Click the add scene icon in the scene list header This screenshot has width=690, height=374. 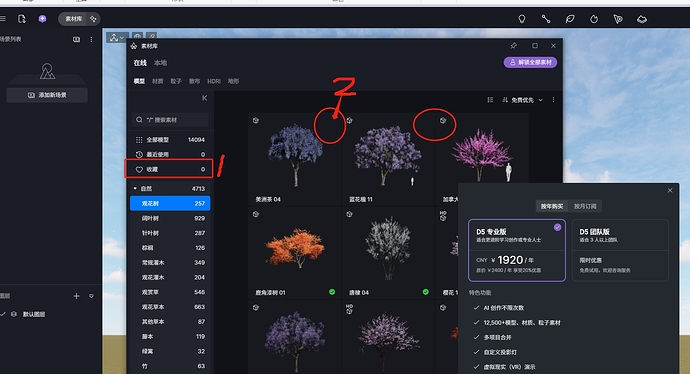(x=77, y=40)
